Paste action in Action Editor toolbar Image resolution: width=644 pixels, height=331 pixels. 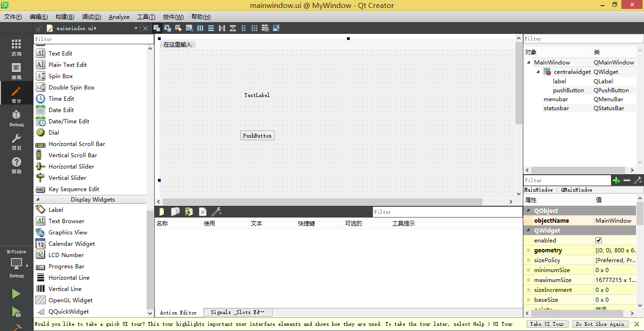pos(189,212)
